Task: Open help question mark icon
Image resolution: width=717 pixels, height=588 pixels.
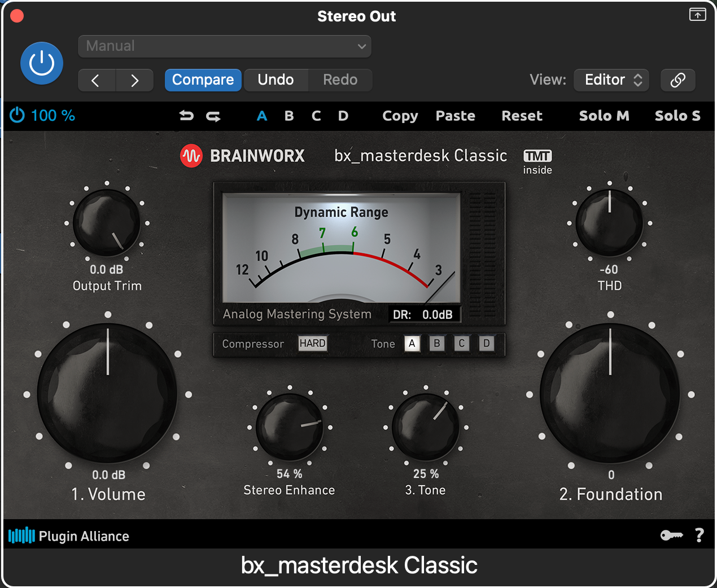Action: (x=699, y=535)
